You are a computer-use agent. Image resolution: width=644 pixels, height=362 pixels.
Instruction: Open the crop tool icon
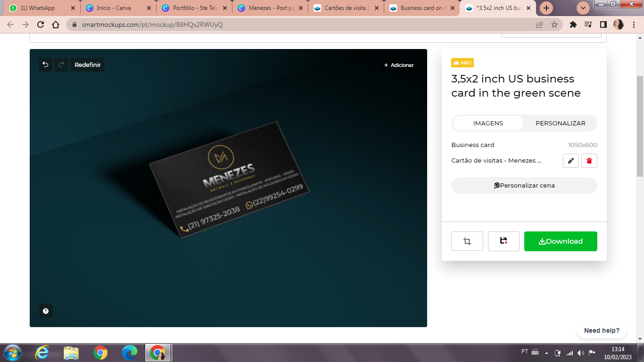click(x=467, y=241)
